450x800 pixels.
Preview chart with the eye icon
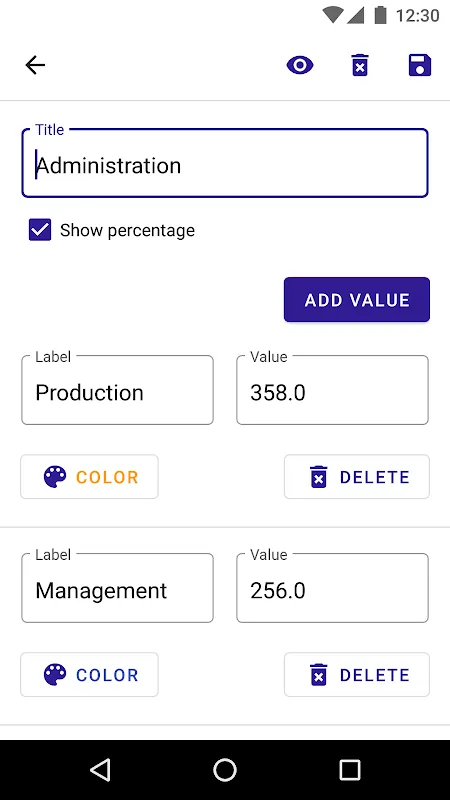click(300, 65)
